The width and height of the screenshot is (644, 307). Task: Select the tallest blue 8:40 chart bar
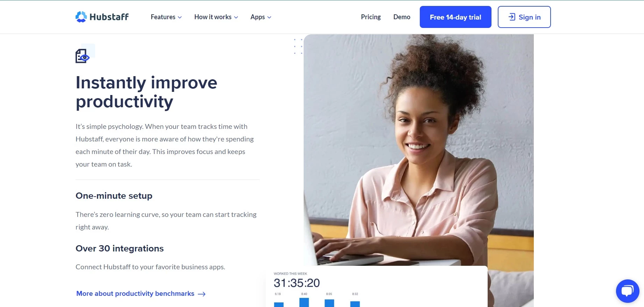click(x=304, y=302)
